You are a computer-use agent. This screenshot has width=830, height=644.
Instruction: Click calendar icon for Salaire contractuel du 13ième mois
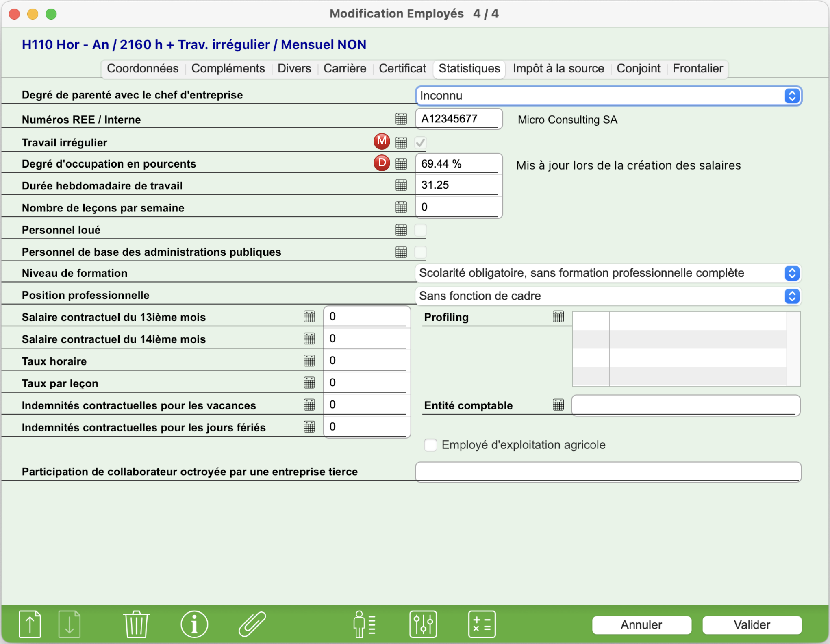[309, 316]
